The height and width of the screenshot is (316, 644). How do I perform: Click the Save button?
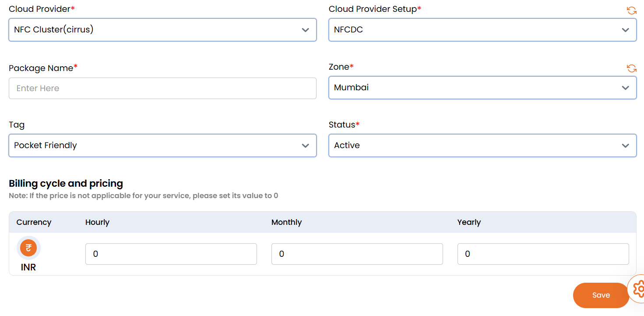tap(601, 295)
